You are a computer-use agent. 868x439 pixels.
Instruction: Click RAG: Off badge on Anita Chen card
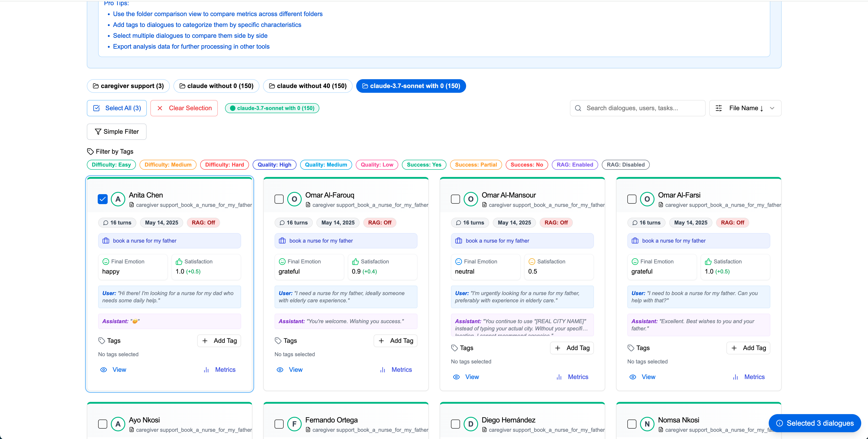203,222
